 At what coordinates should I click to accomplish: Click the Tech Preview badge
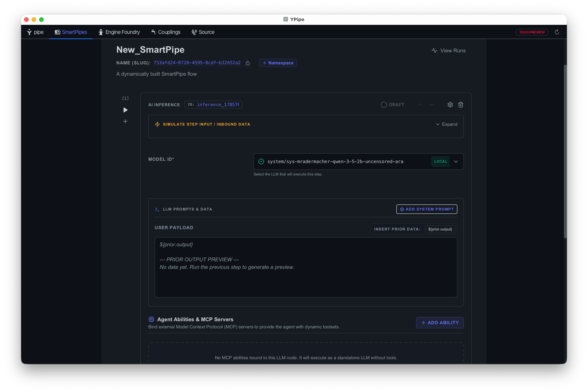click(532, 32)
